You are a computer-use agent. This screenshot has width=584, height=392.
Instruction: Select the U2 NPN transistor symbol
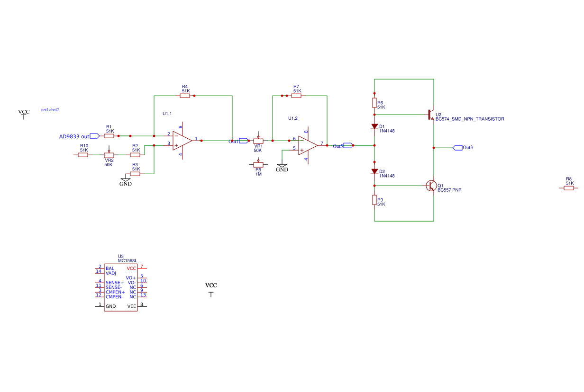click(430, 115)
